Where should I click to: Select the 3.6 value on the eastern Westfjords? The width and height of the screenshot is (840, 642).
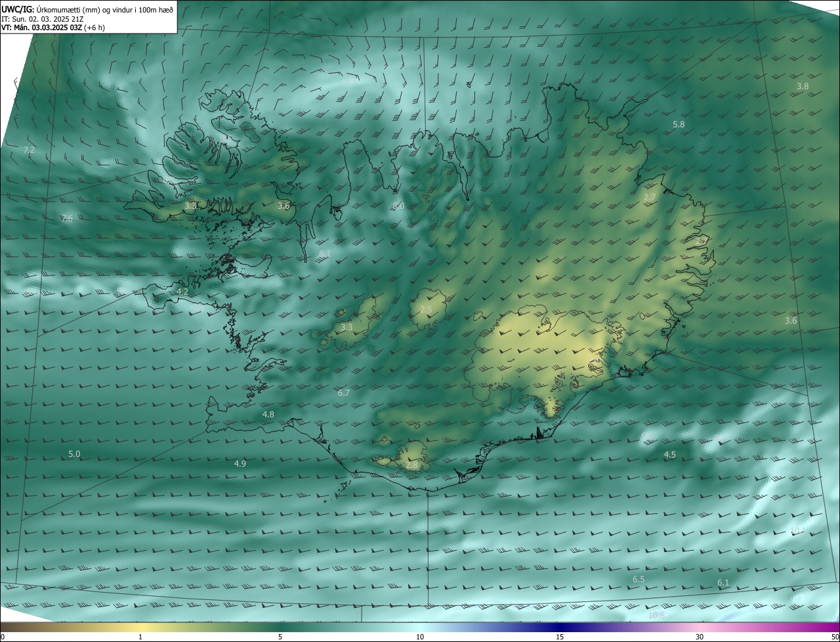click(283, 205)
